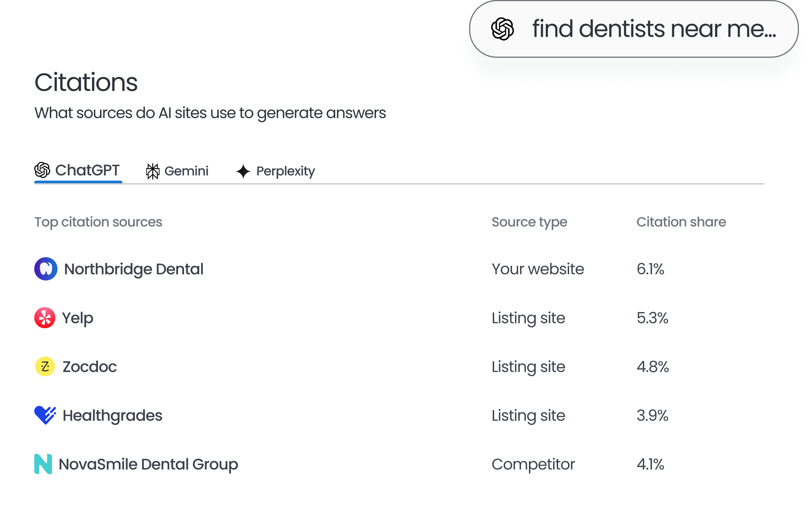This screenshot has width=812, height=525.
Task: Select the NovaSmile Dental Group N icon
Action: click(43, 464)
